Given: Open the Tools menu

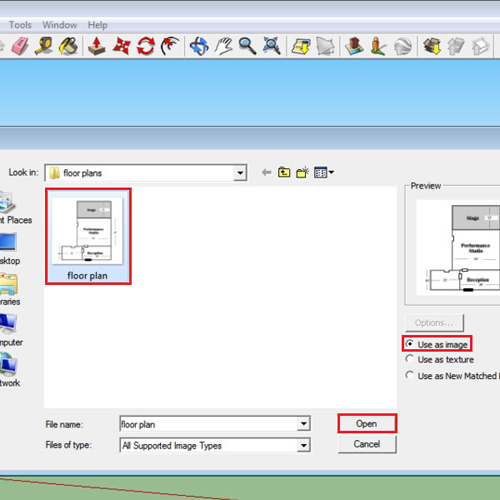Looking at the screenshot, I should (20, 25).
